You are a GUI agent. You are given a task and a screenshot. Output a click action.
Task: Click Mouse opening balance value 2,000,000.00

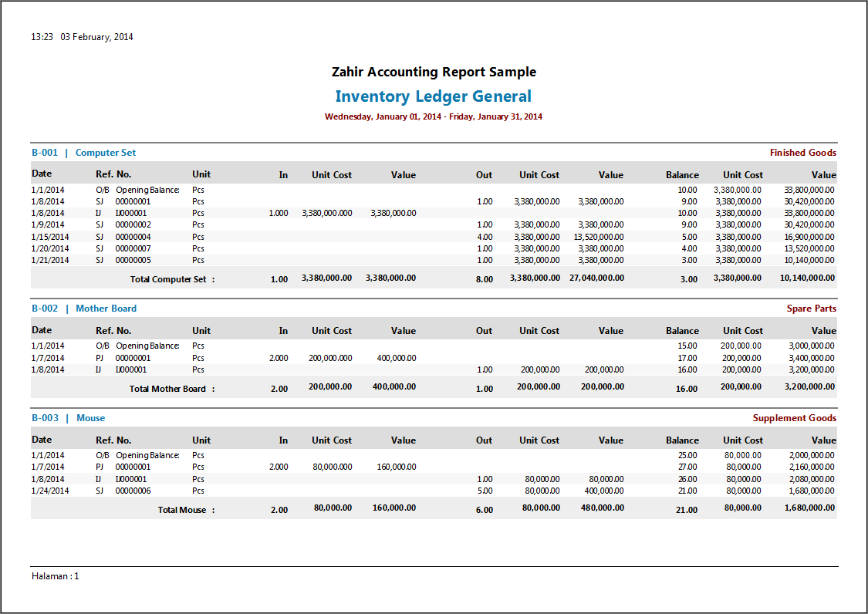812,455
